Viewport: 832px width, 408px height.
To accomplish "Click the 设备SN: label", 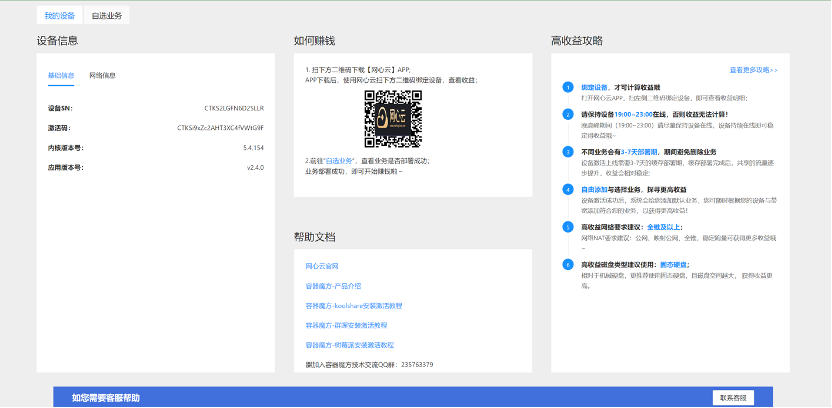I will point(60,108).
